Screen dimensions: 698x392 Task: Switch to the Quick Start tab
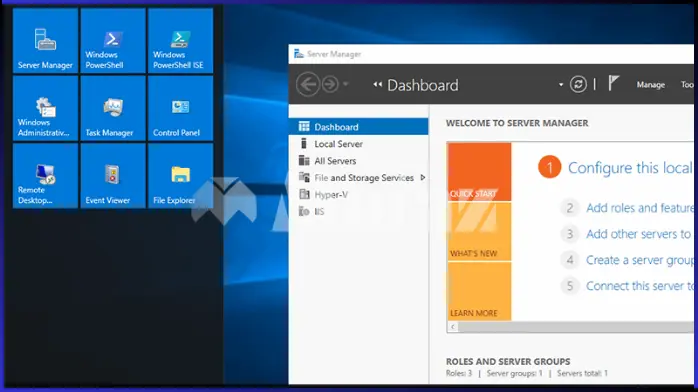479,172
